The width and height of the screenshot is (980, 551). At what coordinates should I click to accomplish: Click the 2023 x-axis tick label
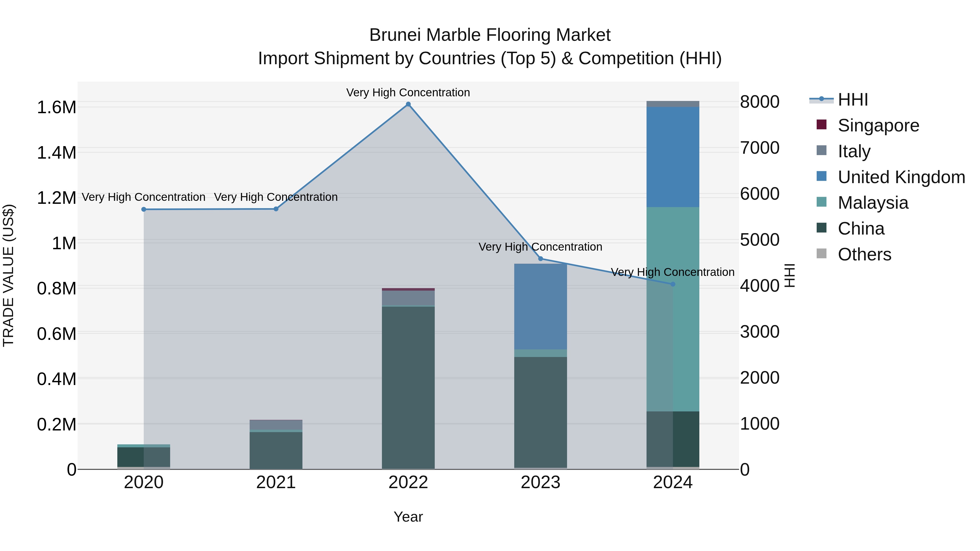541,482
